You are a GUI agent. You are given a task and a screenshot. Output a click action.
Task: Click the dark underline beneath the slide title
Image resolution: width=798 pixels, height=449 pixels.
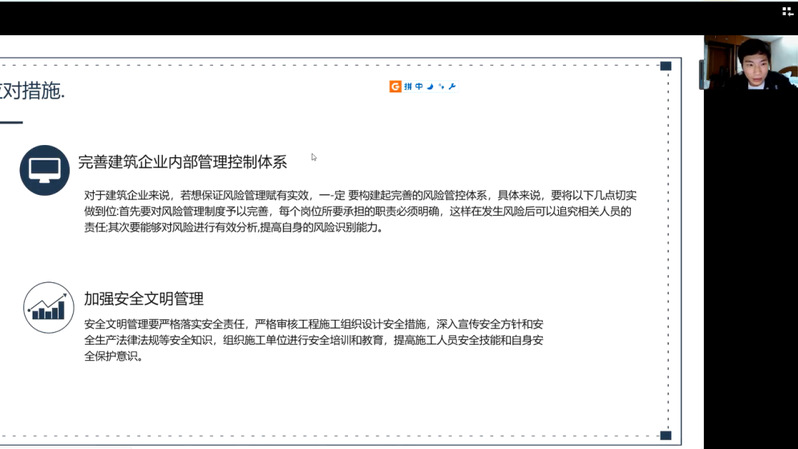(x=11, y=122)
